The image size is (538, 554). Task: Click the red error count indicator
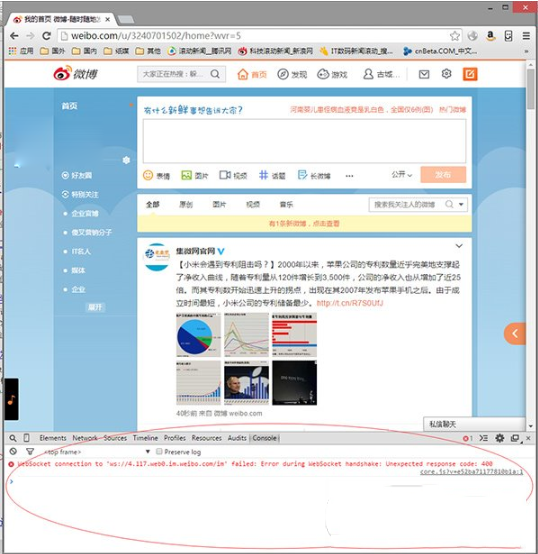467,438
